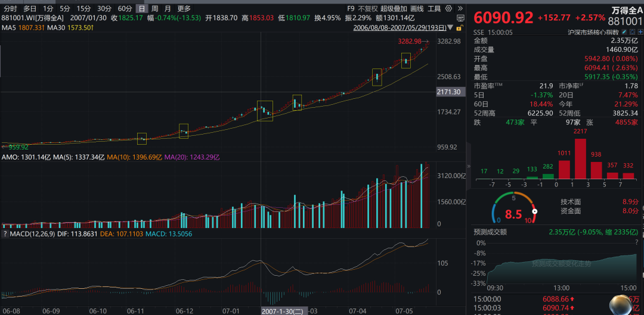The height and width of the screenshot is (315, 644).
Task: Open 更多 more periods dropdown
Action: [184, 8]
